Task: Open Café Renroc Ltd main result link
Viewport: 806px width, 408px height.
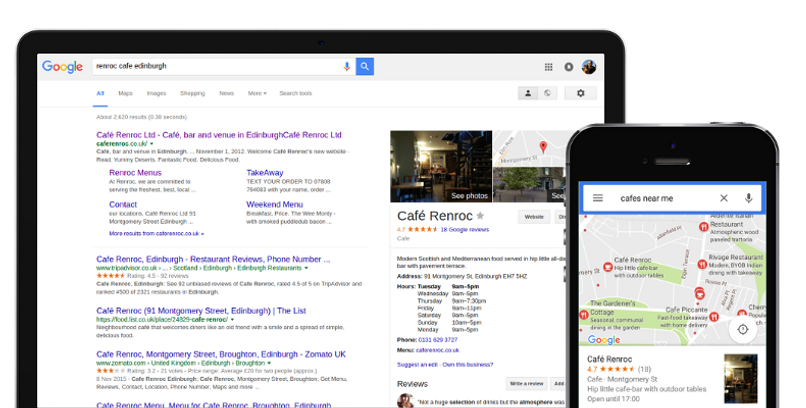Action: pyautogui.click(x=219, y=135)
